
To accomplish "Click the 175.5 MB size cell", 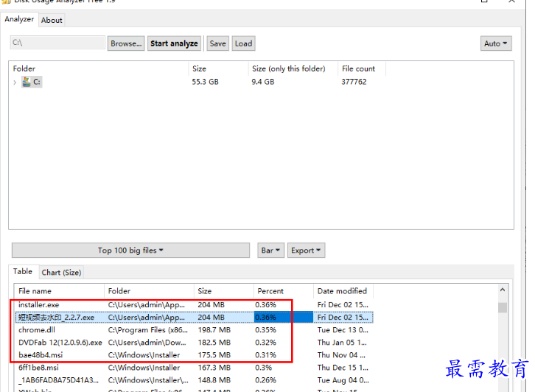I will coord(214,355).
